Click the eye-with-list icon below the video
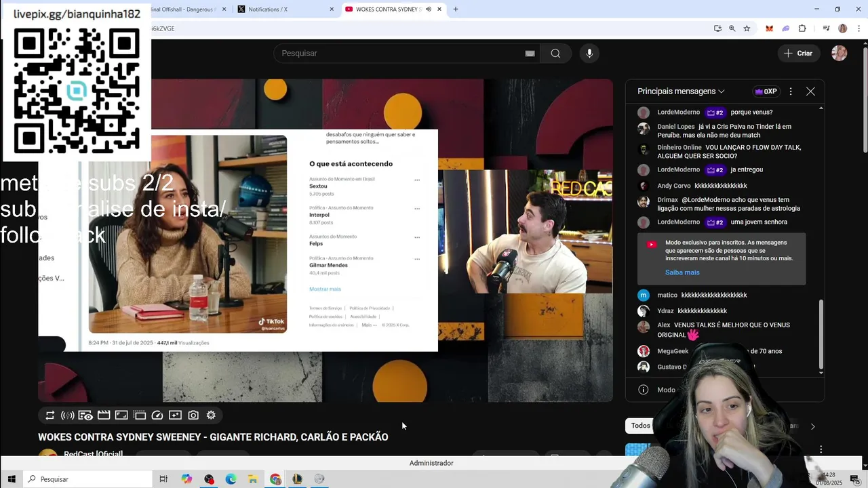Screen dimensions: 868x488 tap(85, 415)
